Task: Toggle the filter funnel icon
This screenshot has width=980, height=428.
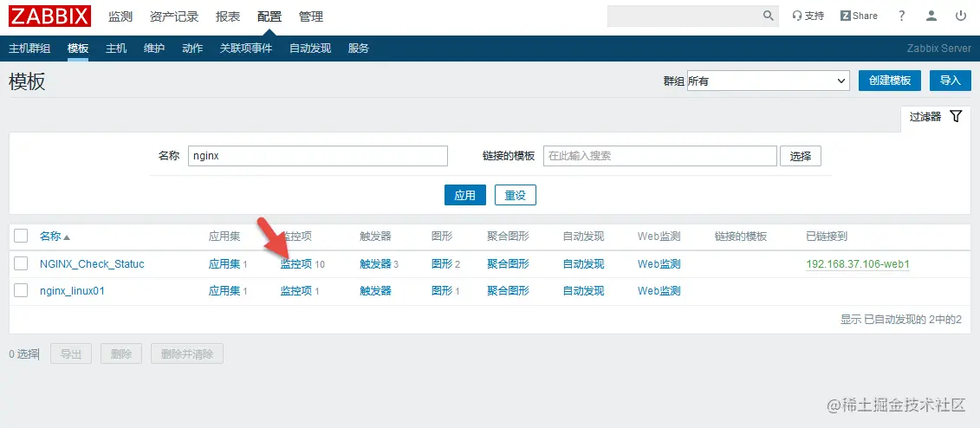Action: (956, 116)
